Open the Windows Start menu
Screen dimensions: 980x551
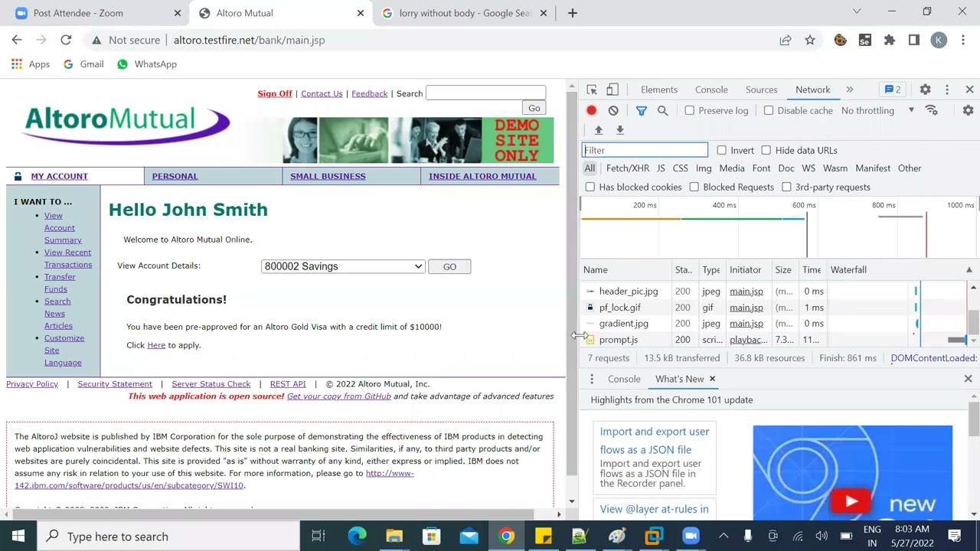tap(18, 536)
